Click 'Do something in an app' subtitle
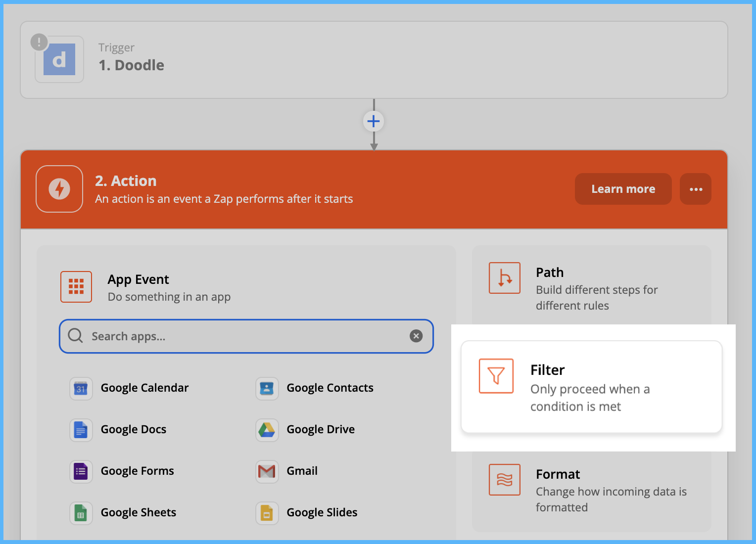Screen dimensions: 756x544 [x=169, y=297]
